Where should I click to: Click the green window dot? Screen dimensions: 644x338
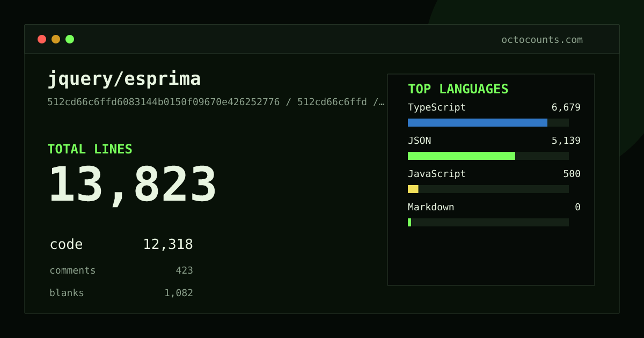pos(70,39)
